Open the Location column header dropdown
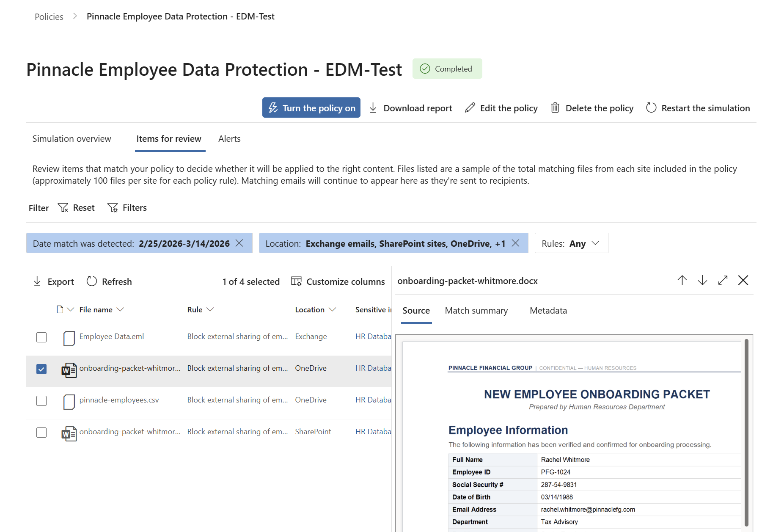Viewport: 762px width, 532px height. (333, 309)
